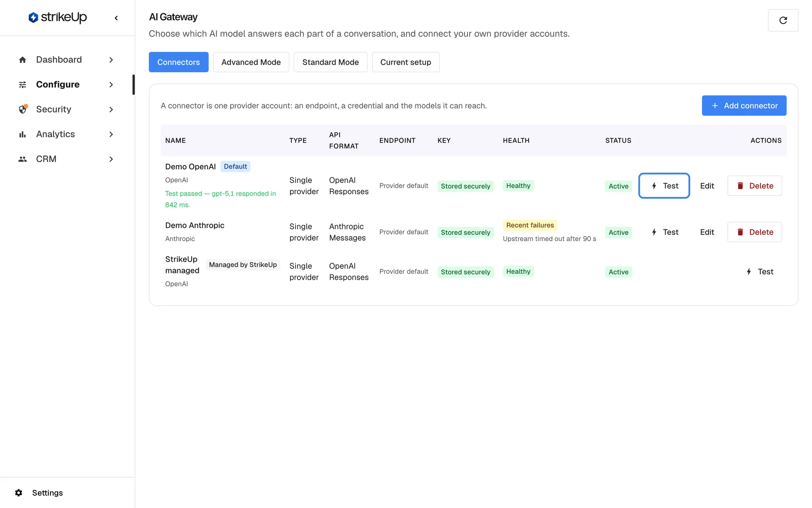The image size is (812, 508).
Task: Click the Active status of Demo Anthropic
Action: [x=618, y=232]
